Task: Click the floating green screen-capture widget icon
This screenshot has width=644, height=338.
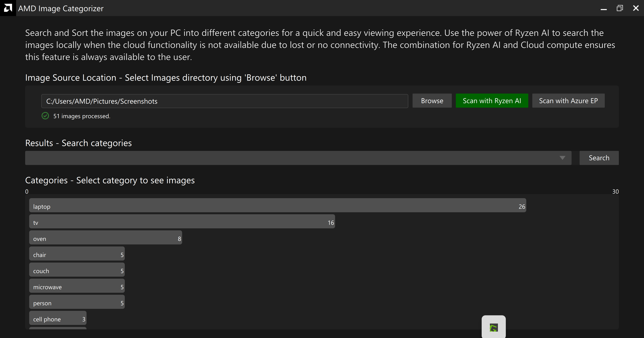Action: (x=494, y=327)
